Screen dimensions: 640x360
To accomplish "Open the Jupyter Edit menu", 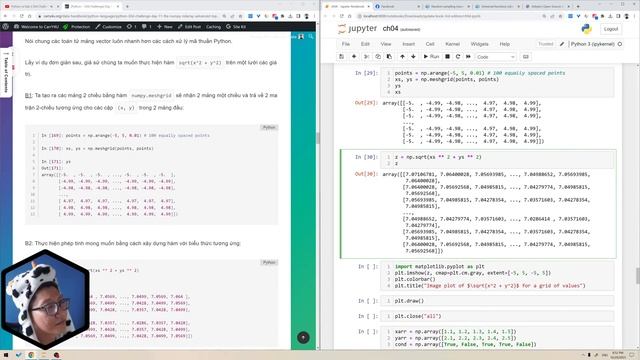I will pyautogui.click(x=365, y=44).
